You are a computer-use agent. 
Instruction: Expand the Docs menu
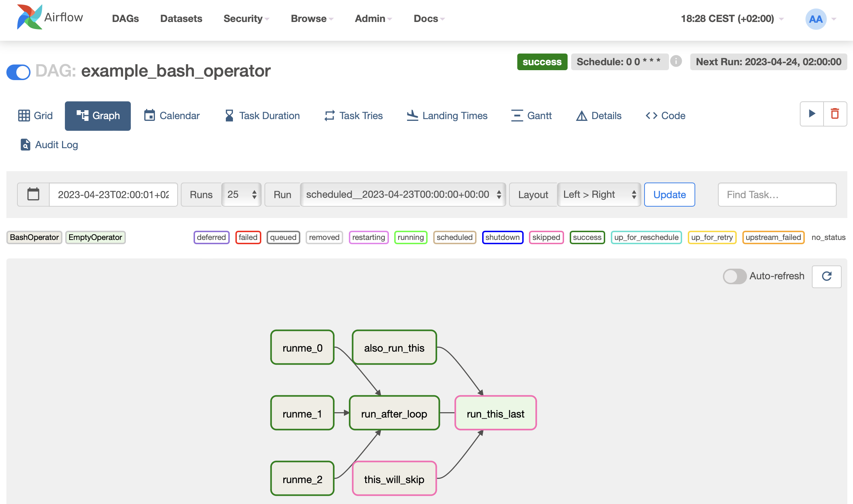pyautogui.click(x=429, y=18)
